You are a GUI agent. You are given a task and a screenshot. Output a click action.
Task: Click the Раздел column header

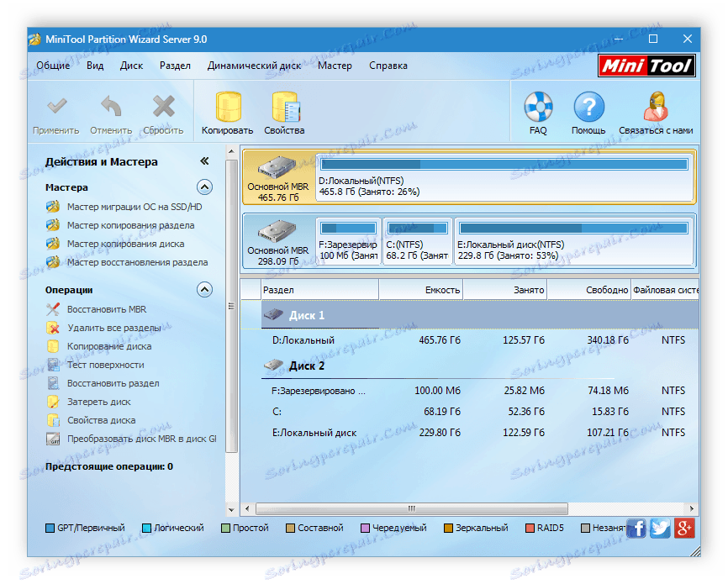pyautogui.click(x=320, y=290)
